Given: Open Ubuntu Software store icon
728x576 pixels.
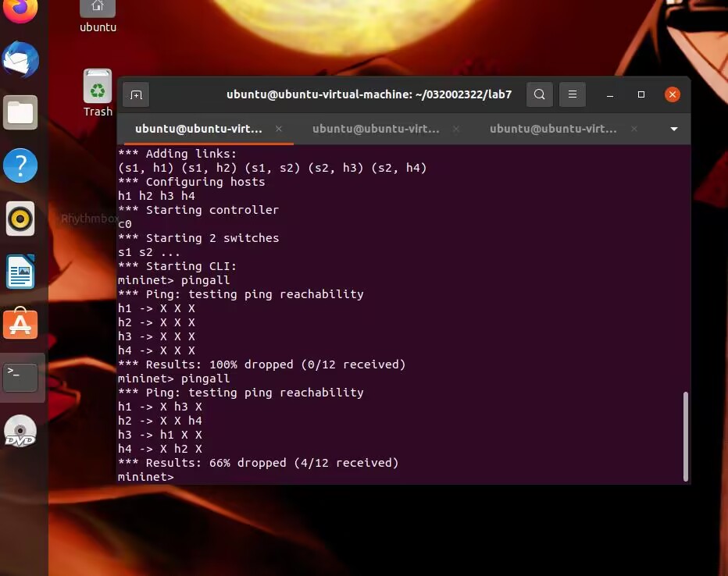Looking at the screenshot, I should pyautogui.click(x=20, y=323).
